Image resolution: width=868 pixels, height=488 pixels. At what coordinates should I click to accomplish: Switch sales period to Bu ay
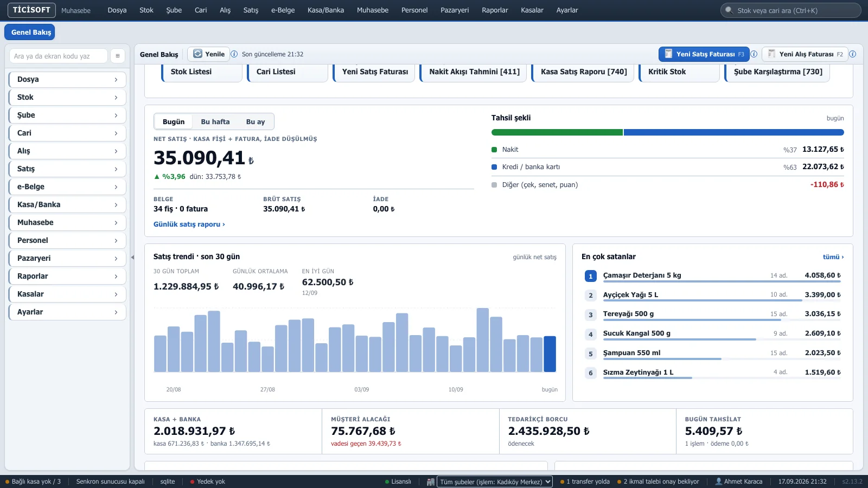coord(256,121)
